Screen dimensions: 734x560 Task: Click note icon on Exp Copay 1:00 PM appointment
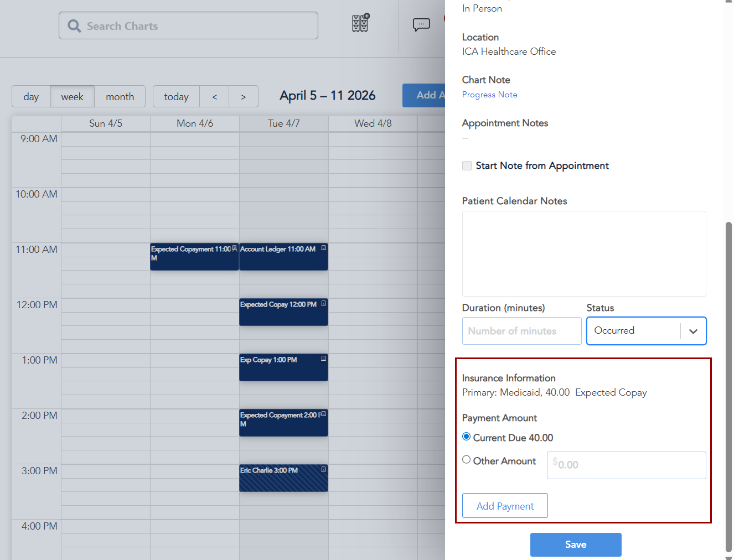click(324, 359)
